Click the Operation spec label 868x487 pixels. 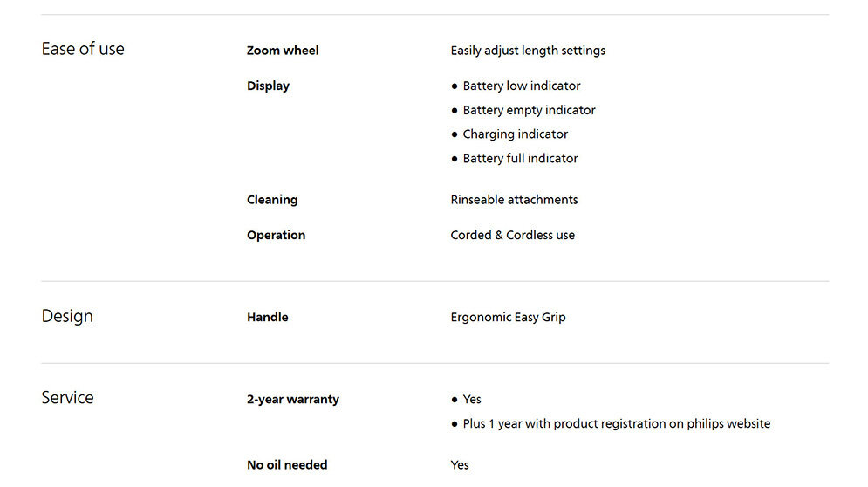click(276, 235)
